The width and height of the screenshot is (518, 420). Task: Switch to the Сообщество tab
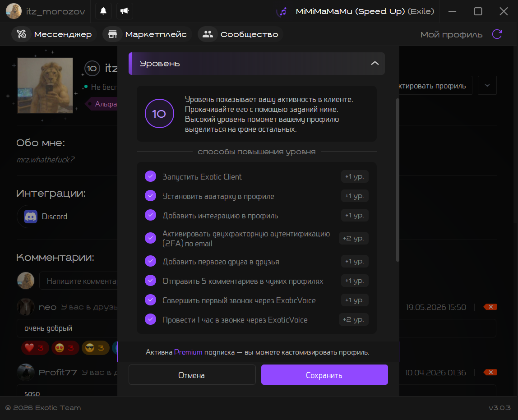click(240, 34)
